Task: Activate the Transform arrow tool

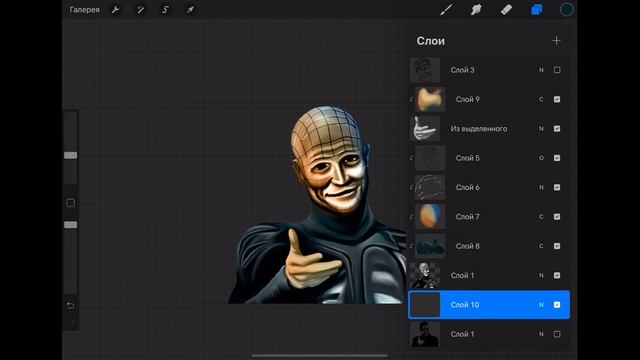Action: click(190, 9)
